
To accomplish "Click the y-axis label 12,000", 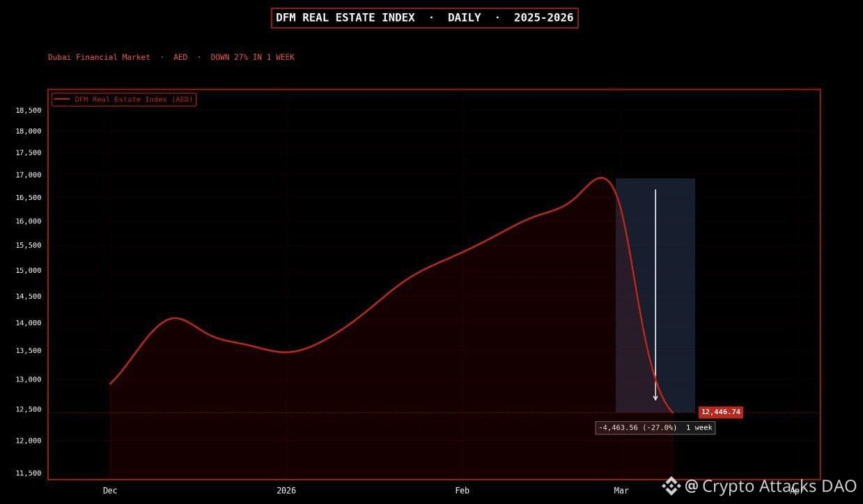I will point(29,441).
